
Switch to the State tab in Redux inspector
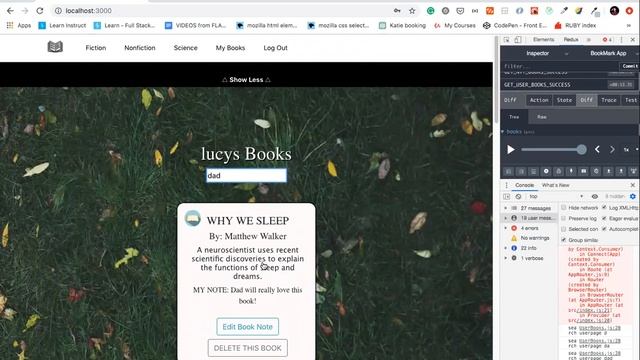(564, 100)
